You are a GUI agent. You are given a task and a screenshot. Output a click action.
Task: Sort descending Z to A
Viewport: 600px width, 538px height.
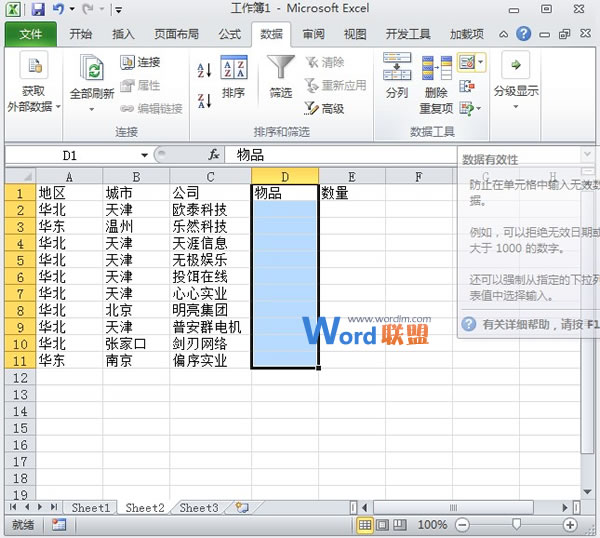click(204, 101)
